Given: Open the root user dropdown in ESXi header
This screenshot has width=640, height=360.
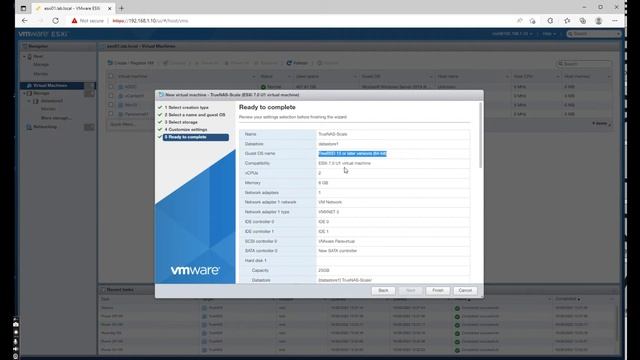Looking at the screenshot, I should pos(512,34).
